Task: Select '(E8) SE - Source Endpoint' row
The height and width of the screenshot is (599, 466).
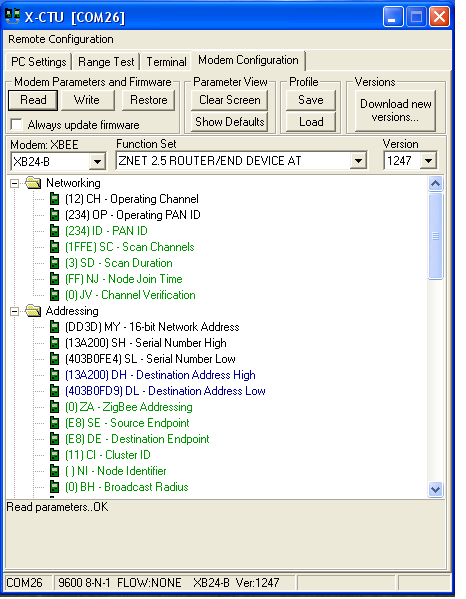Action: pos(127,423)
